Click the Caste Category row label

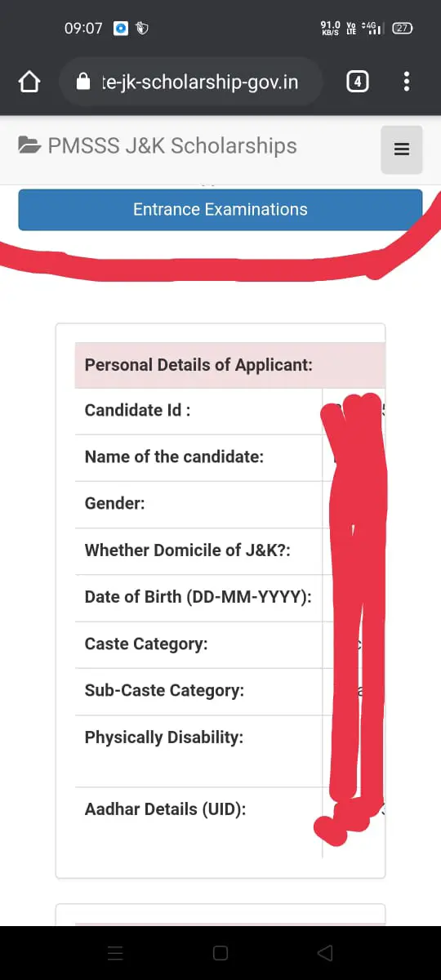(x=146, y=644)
